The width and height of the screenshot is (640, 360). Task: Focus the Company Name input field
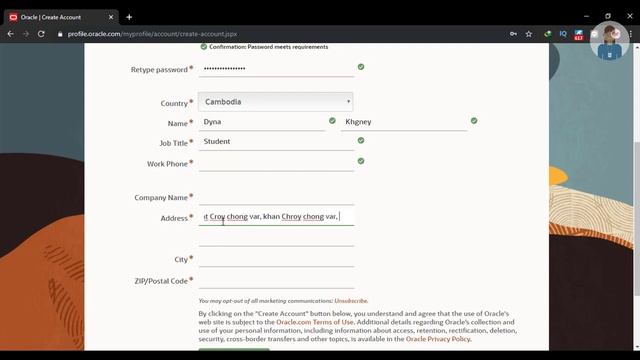click(x=276, y=196)
